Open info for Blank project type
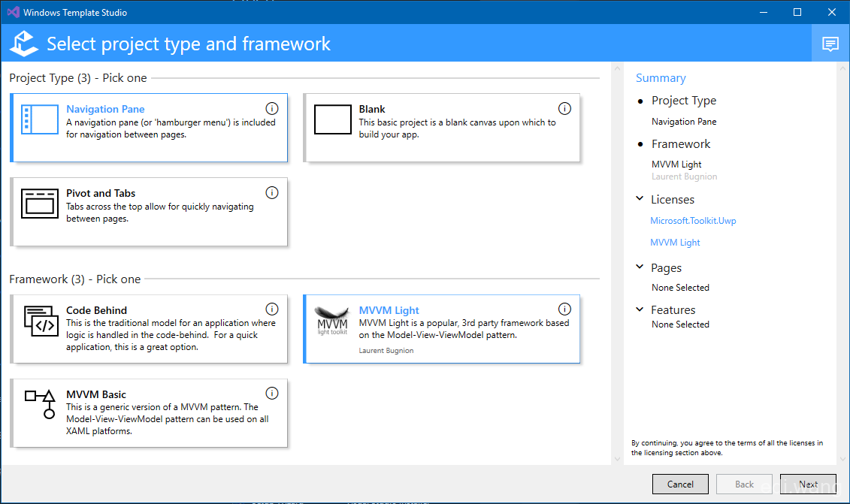Viewport: 850px width, 504px height. pos(564,108)
